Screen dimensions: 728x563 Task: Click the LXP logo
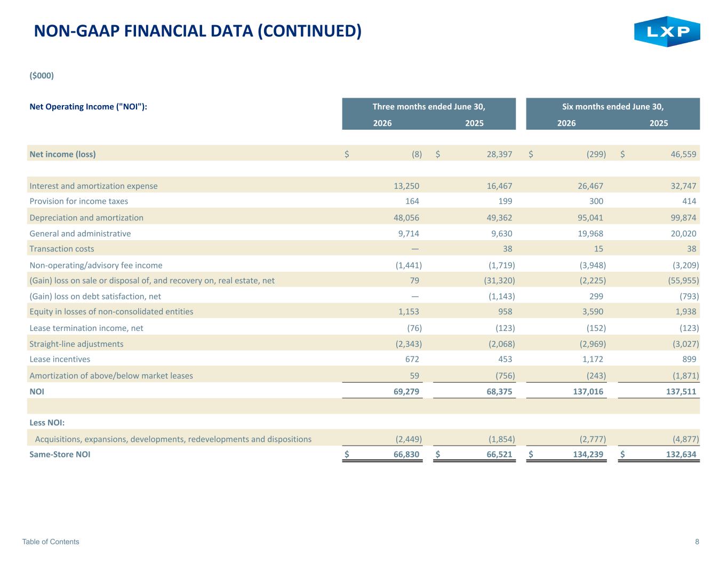point(667,31)
